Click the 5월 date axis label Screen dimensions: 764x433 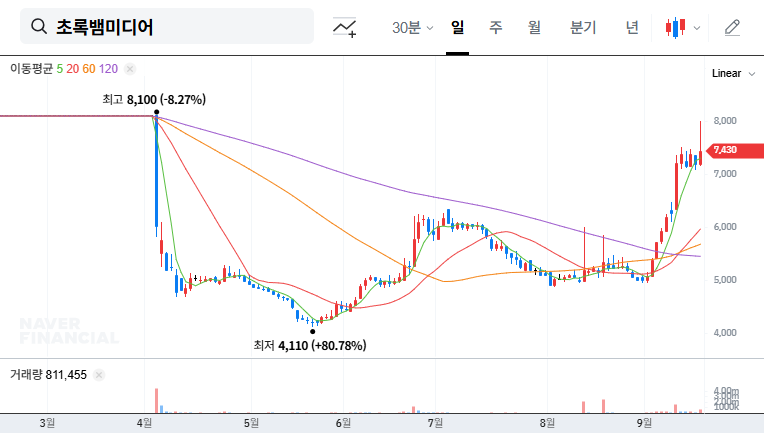251,423
